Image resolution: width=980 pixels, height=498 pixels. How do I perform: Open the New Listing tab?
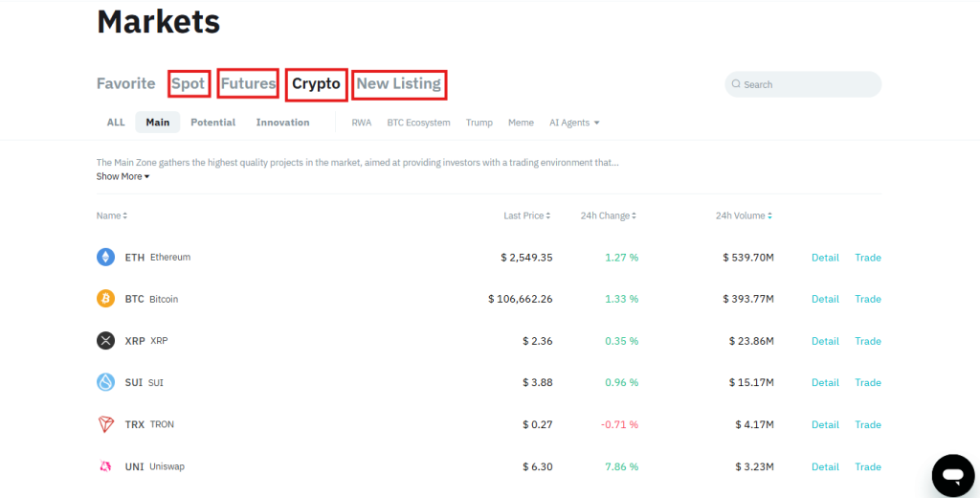[399, 83]
